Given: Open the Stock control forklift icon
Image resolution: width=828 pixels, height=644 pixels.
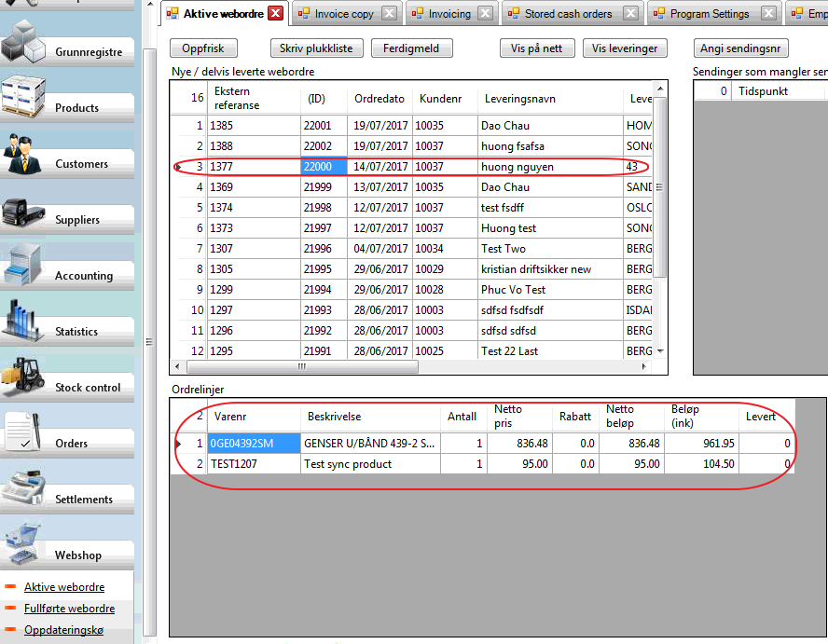Looking at the screenshot, I should [22, 377].
